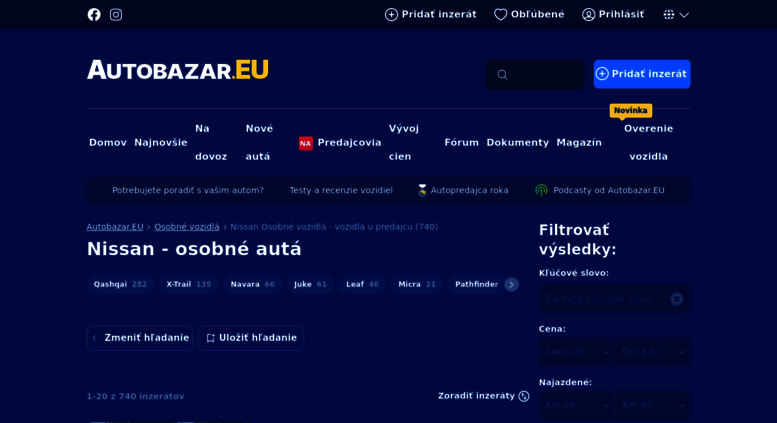Open the Zoradiť inzeráty sort control
The image size is (777, 423).
[x=484, y=396]
